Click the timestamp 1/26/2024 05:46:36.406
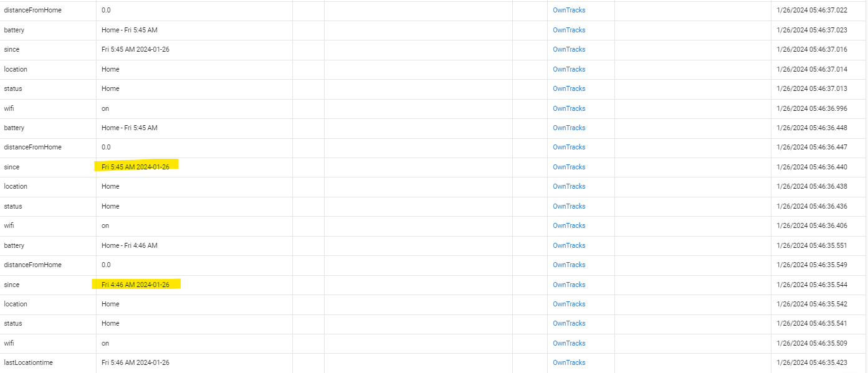Image resolution: width=868 pixels, height=373 pixels. click(812, 225)
